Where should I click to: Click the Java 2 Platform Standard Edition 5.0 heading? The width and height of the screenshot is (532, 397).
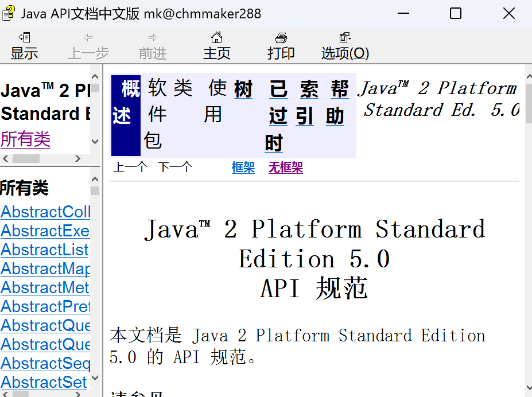click(314, 244)
